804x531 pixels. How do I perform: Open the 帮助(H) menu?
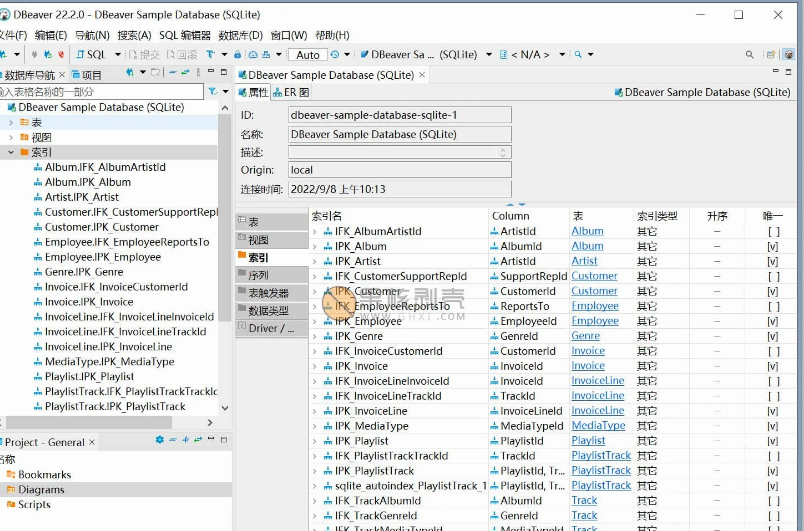pos(332,35)
